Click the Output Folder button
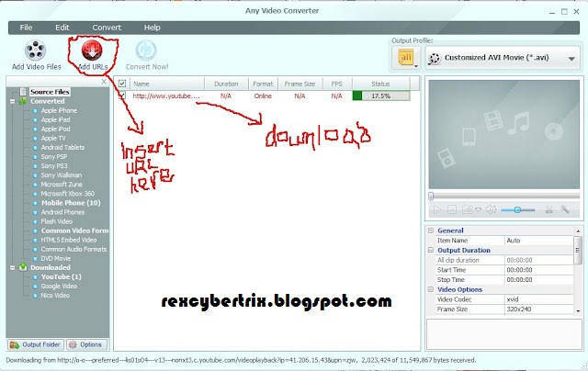 pyautogui.click(x=35, y=344)
